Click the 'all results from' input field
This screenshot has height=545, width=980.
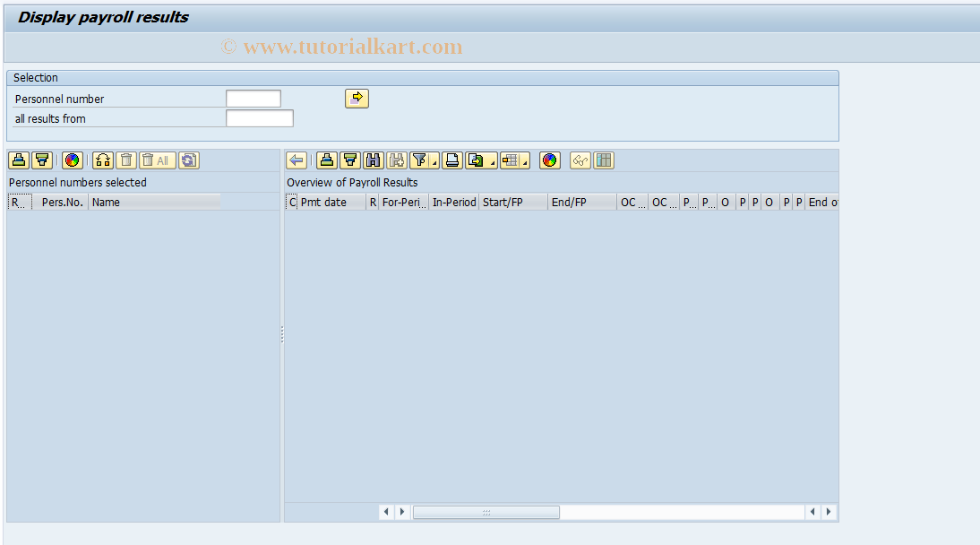(260, 118)
